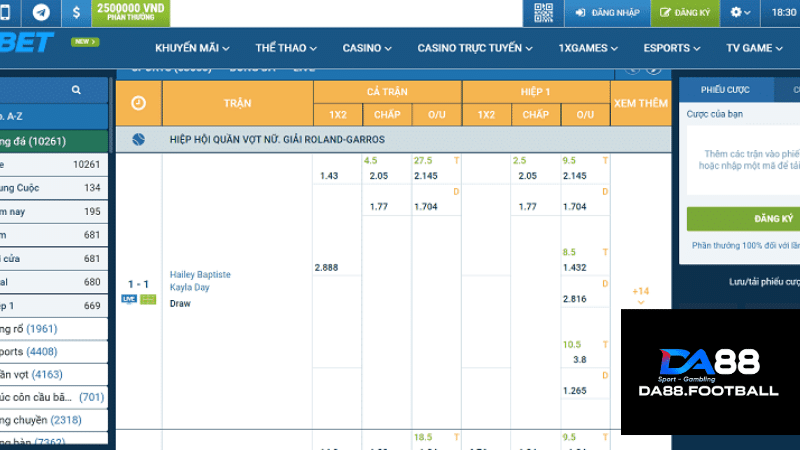Image resolution: width=800 pixels, height=450 pixels.
Task: Click the 2500000 VND bonus banner
Action: pyautogui.click(x=130, y=13)
